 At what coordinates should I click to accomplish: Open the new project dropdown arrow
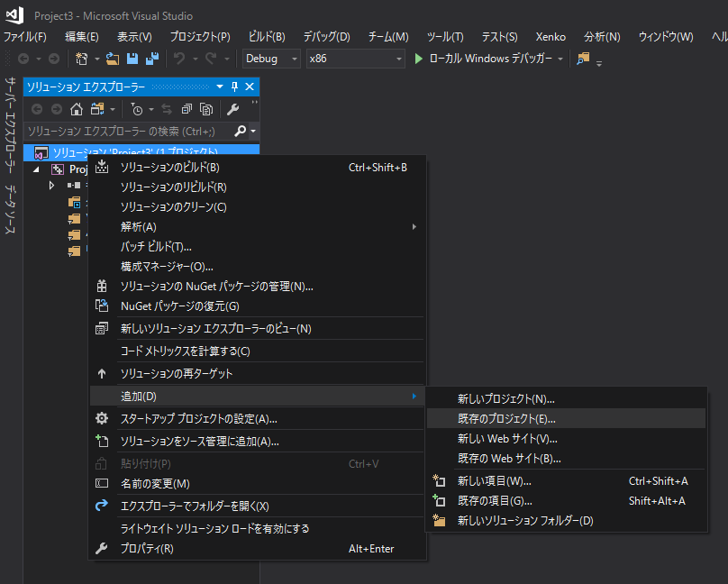coord(97,59)
